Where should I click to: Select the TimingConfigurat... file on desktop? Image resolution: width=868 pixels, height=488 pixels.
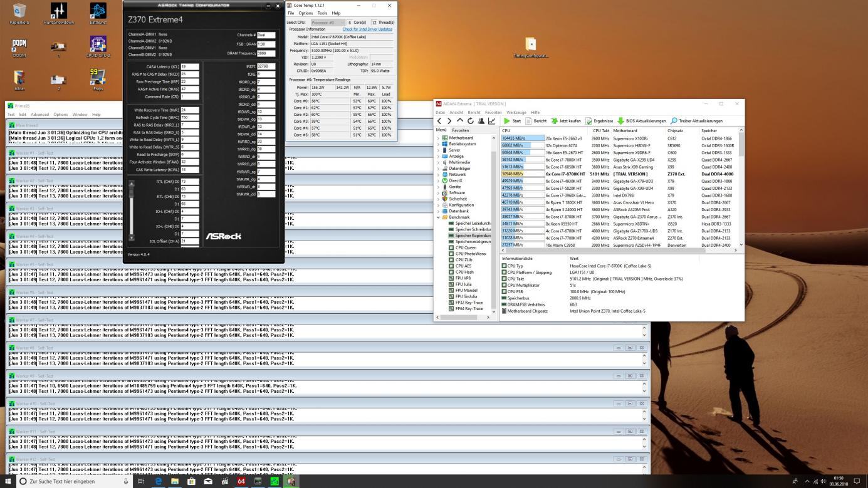(531, 47)
